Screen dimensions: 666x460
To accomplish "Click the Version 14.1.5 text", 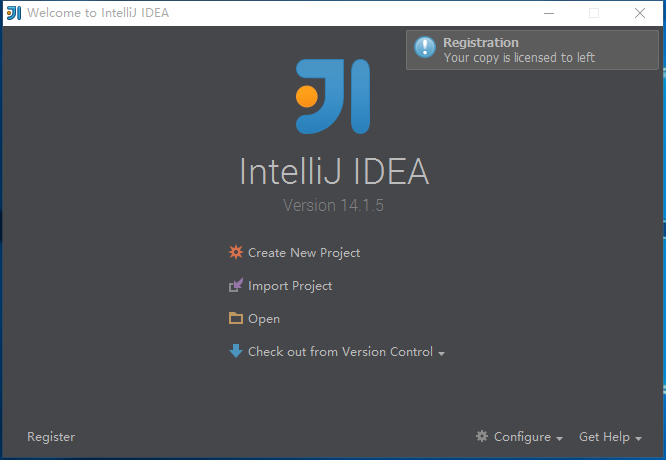I will point(333,206).
